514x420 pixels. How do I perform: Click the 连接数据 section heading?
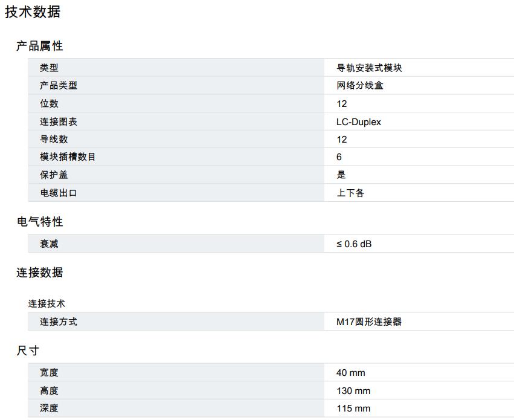click(x=39, y=273)
